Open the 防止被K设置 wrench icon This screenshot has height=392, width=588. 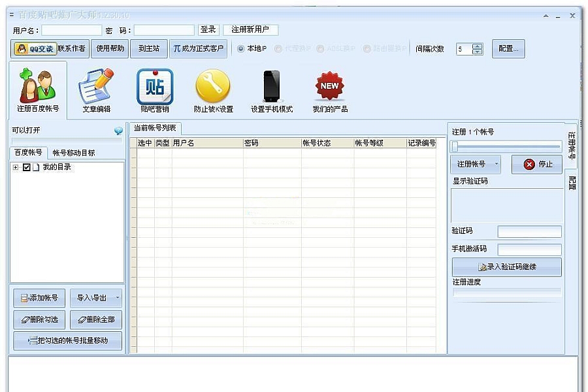click(213, 90)
